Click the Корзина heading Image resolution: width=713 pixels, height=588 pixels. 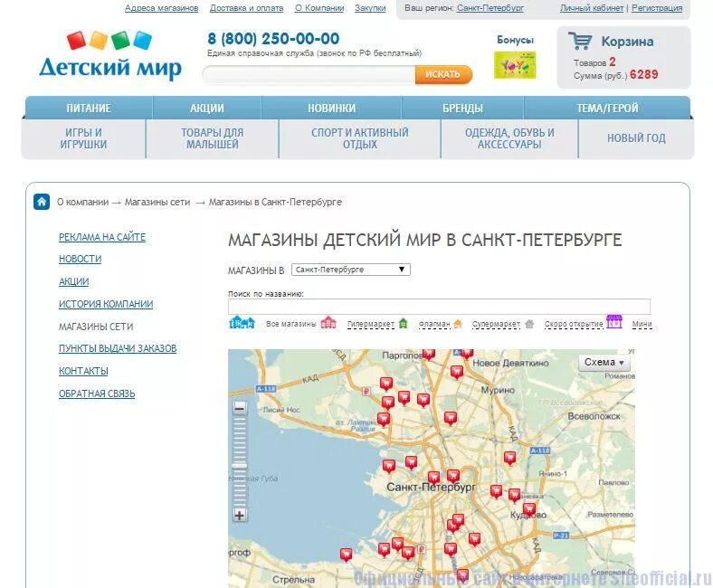pyautogui.click(x=628, y=42)
